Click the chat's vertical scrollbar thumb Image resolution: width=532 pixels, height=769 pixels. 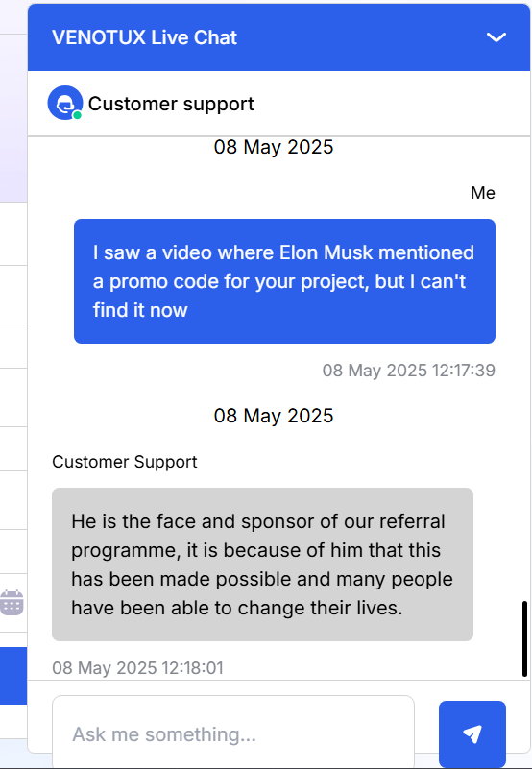point(524,638)
